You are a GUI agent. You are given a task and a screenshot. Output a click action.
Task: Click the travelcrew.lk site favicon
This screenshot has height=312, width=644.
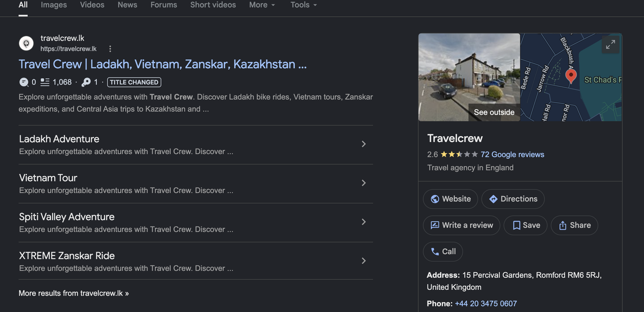[x=26, y=43]
